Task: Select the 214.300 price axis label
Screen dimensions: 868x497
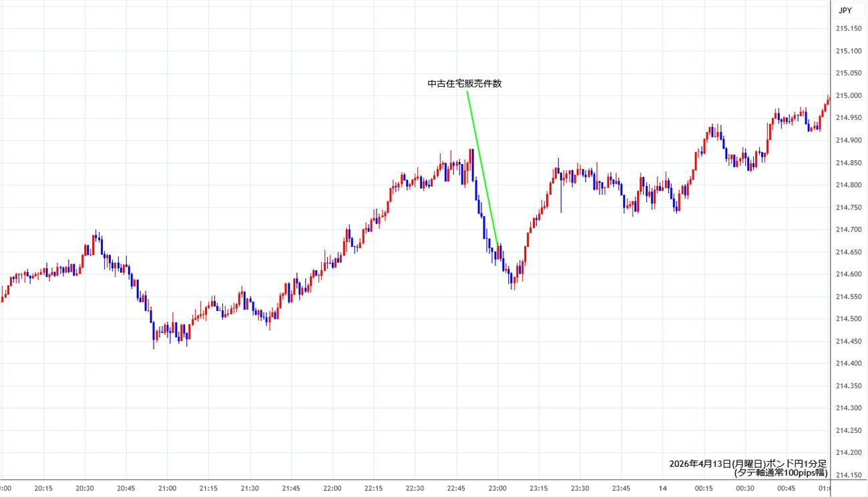Action: [x=847, y=408]
